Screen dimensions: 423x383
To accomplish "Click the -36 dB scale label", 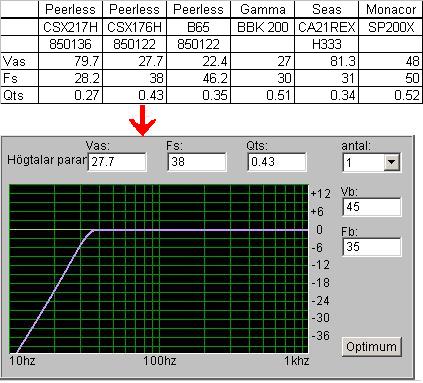I will [321, 335].
